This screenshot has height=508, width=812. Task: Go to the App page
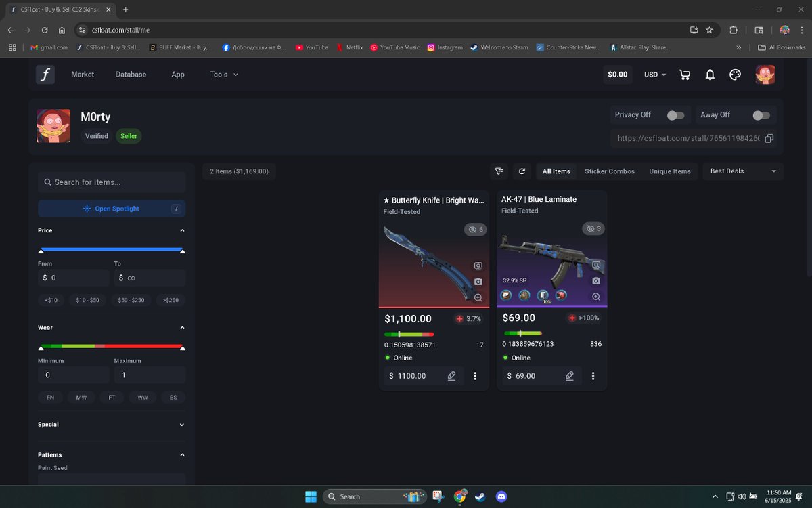[178, 75]
